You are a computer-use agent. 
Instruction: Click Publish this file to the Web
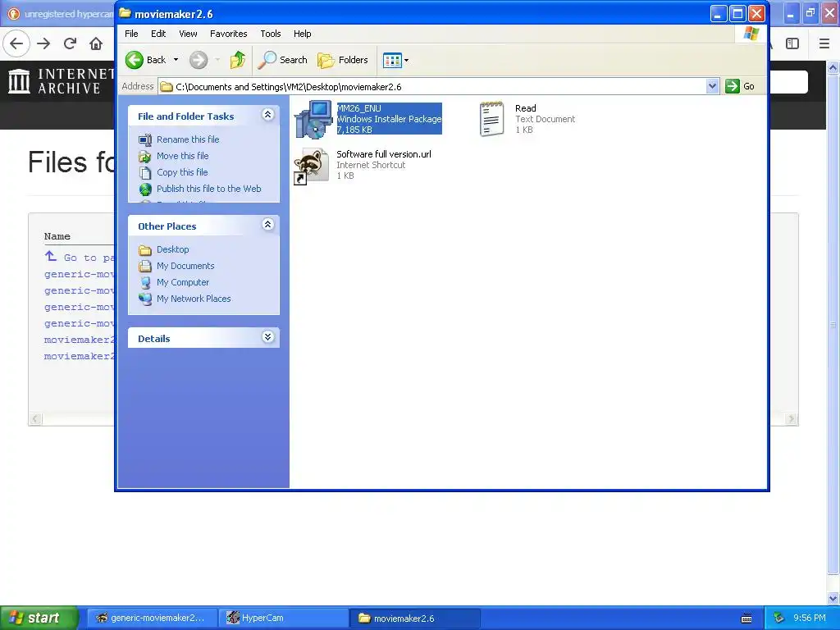(x=209, y=189)
